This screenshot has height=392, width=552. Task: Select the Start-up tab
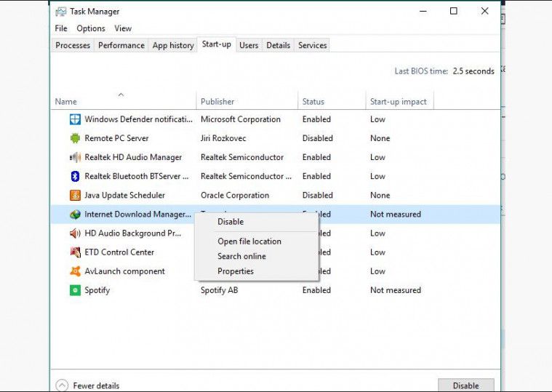[217, 44]
